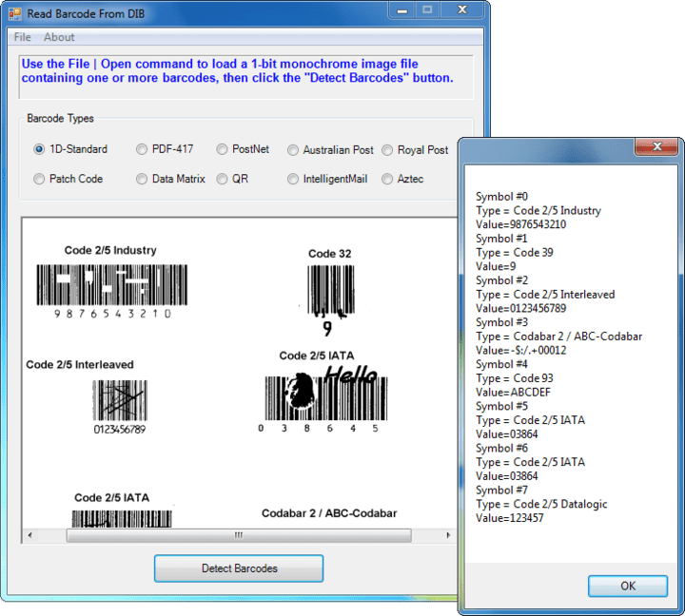
Task: Pick the Data Matrix option
Action: click(x=170, y=179)
